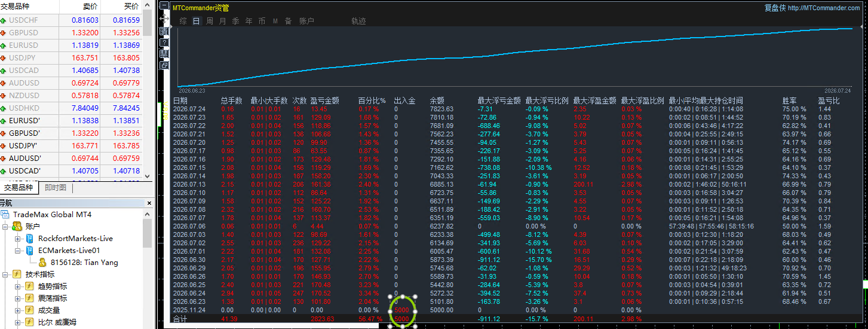The height and width of the screenshot is (329, 868).
Task: Click the green arrow icon next to USDCHF
Action: point(4,20)
